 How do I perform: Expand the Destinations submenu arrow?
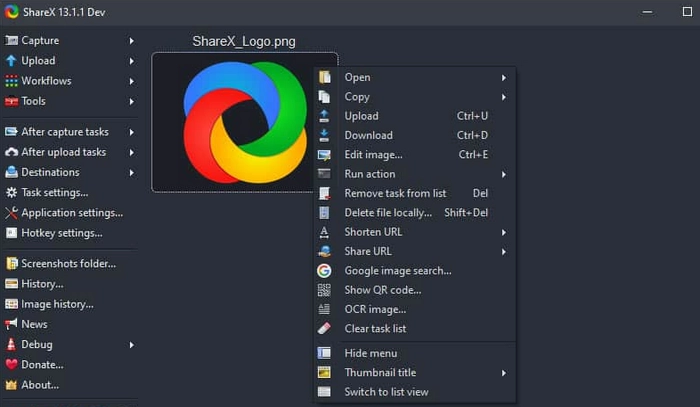tap(131, 172)
